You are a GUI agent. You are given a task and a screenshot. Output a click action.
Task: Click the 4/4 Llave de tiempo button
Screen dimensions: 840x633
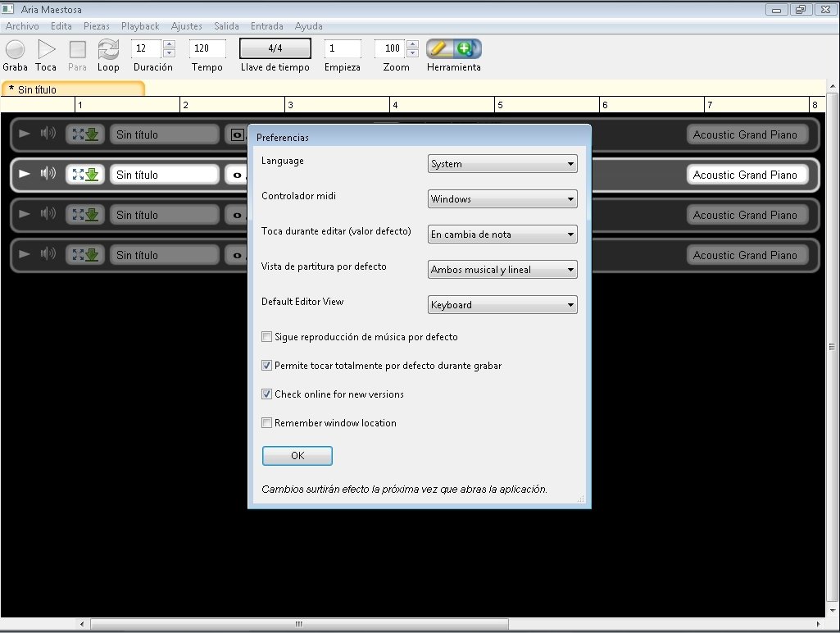point(275,48)
